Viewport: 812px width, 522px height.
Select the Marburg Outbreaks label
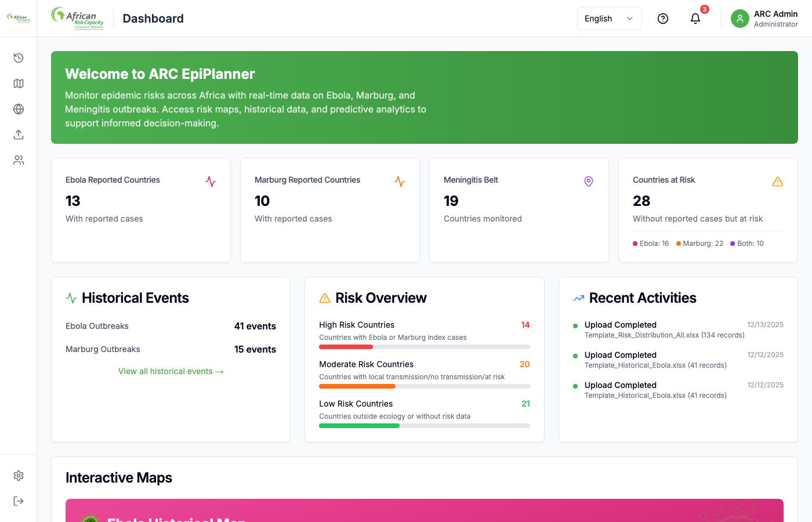[x=103, y=349]
